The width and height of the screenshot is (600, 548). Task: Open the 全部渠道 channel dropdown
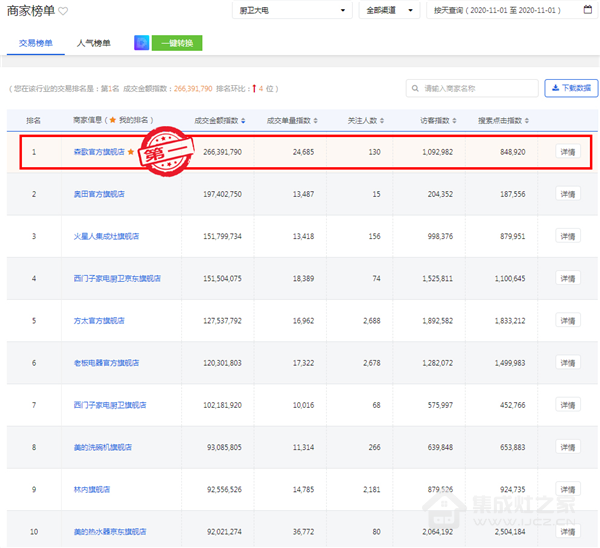[389, 10]
